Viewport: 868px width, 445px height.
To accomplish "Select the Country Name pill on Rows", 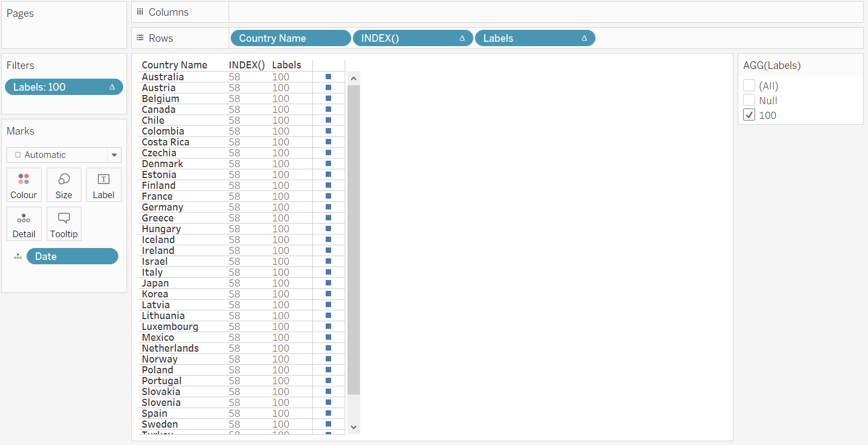I will [x=290, y=38].
